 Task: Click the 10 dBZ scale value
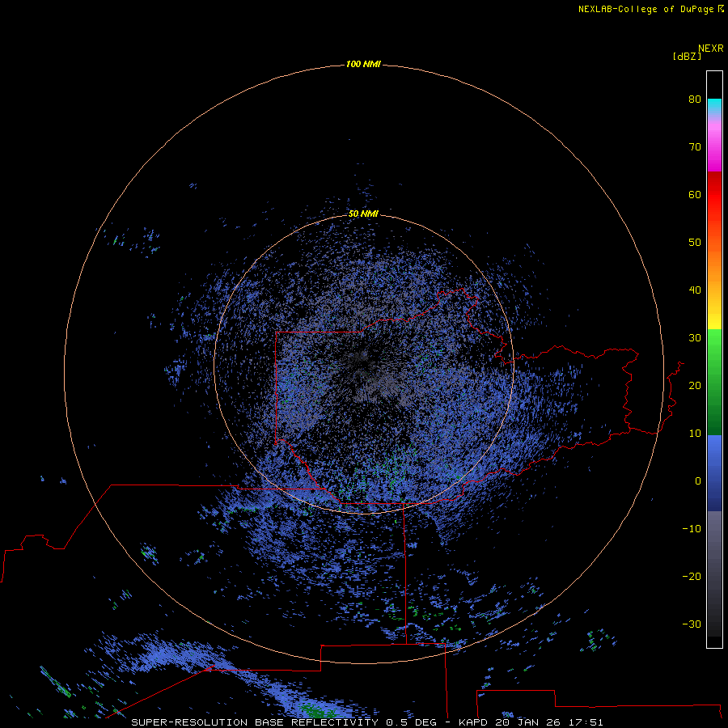pyautogui.click(x=695, y=434)
